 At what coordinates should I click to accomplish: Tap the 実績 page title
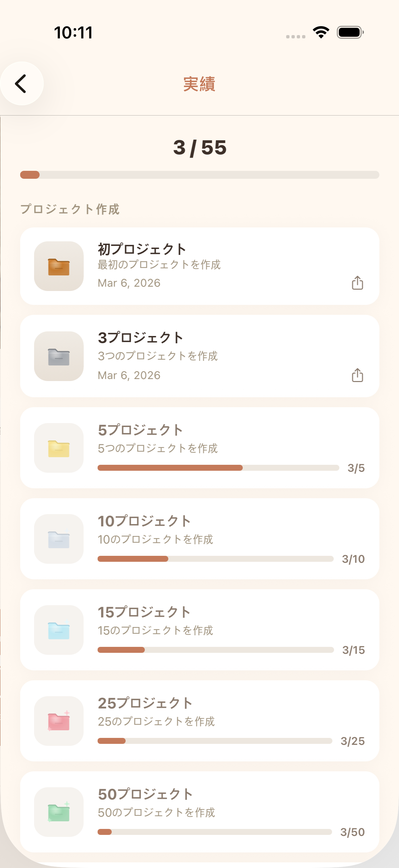pos(199,83)
